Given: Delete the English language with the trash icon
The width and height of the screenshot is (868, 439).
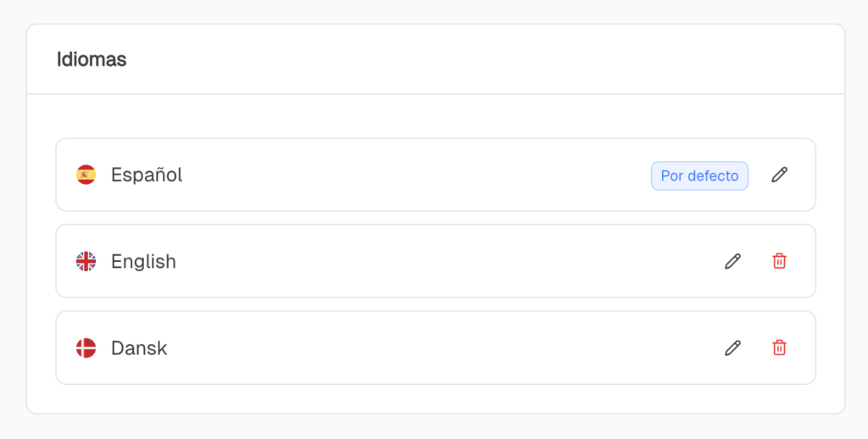Looking at the screenshot, I should (779, 262).
